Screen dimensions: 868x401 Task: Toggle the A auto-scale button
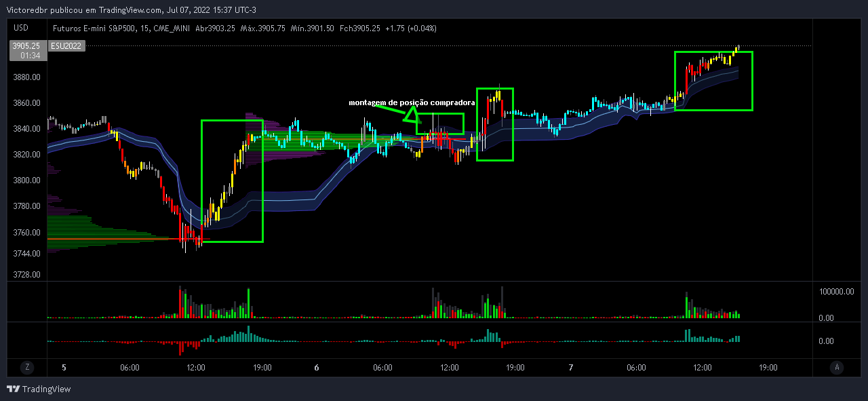pyautogui.click(x=837, y=367)
